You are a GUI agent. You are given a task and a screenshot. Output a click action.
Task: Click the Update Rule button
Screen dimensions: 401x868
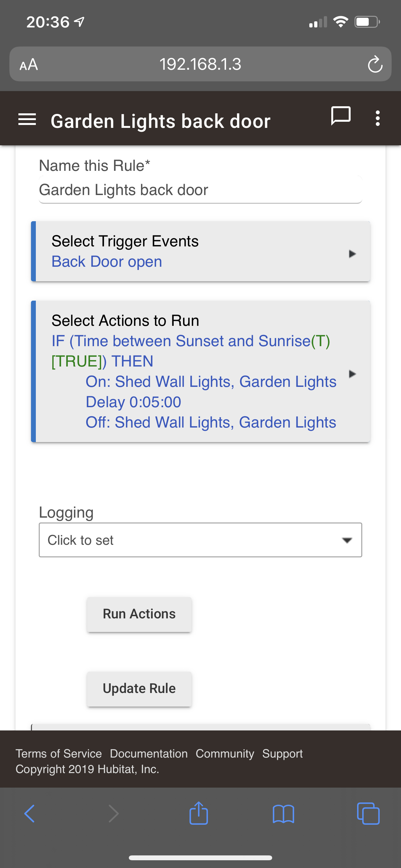click(139, 688)
